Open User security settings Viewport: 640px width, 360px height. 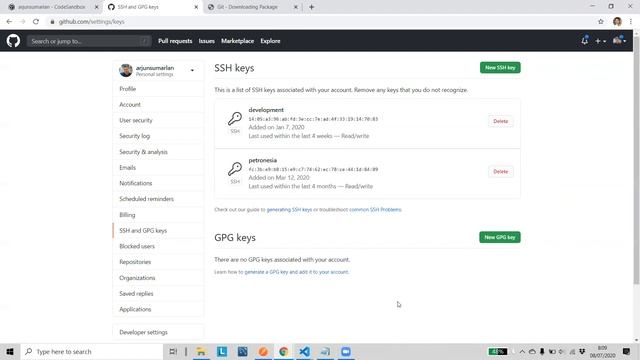click(158, 120)
